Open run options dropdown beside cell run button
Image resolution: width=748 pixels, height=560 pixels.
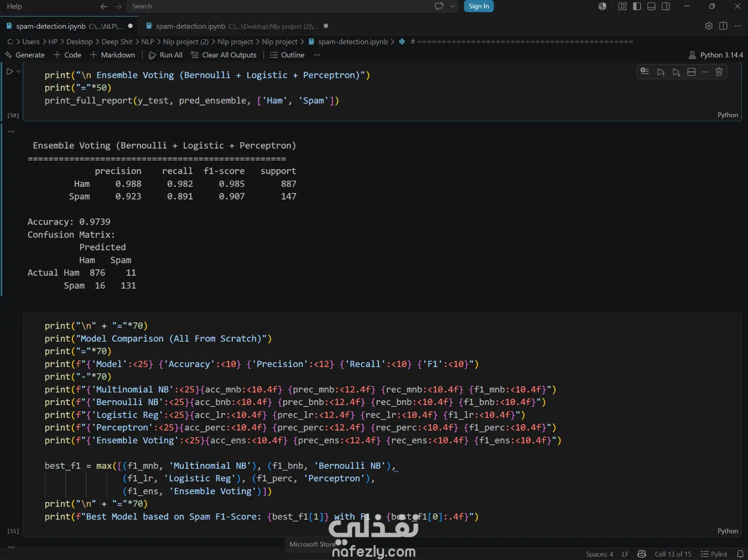pyautogui.click(x=18, y=71)
